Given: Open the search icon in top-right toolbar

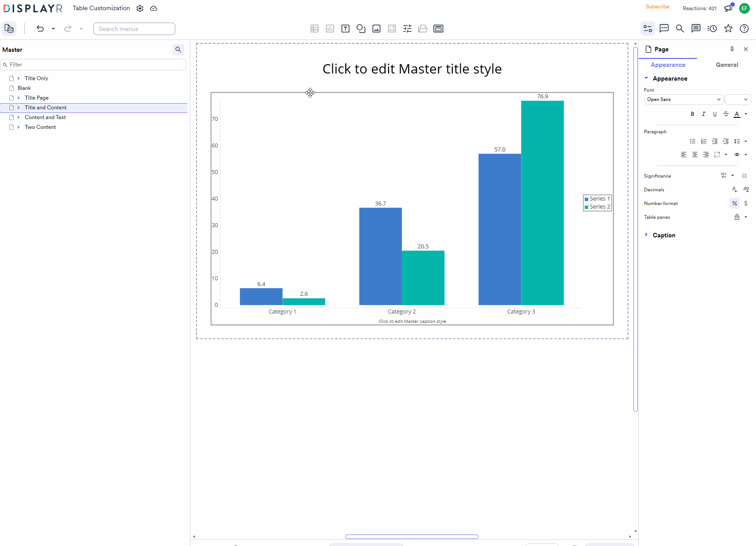Looking at the screenshot, I should point(680,28).
